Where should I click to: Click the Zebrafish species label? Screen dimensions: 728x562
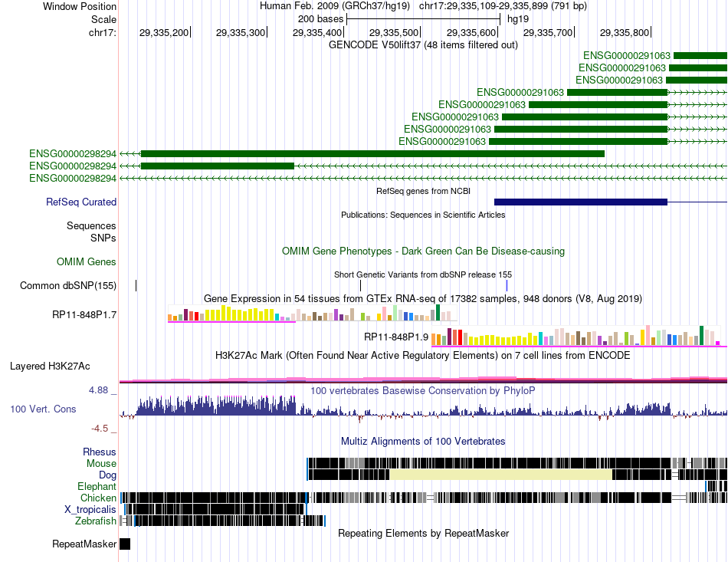coord(96,521)
